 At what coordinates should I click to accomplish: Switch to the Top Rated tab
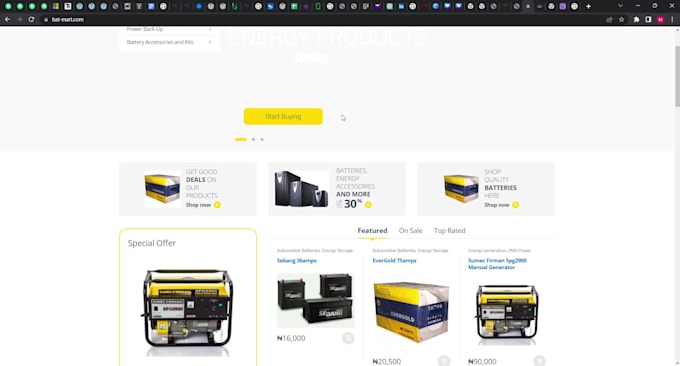(x=449, y=231)
